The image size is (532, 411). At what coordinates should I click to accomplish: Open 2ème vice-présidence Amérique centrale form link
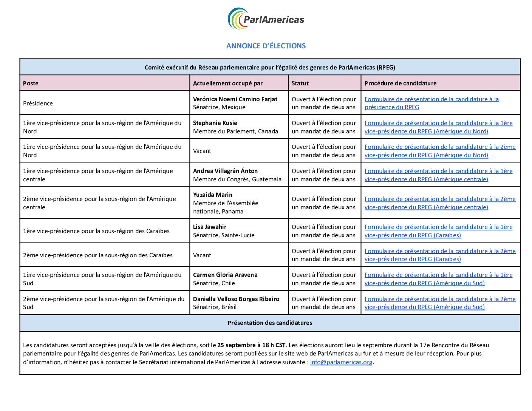point(440,203)
